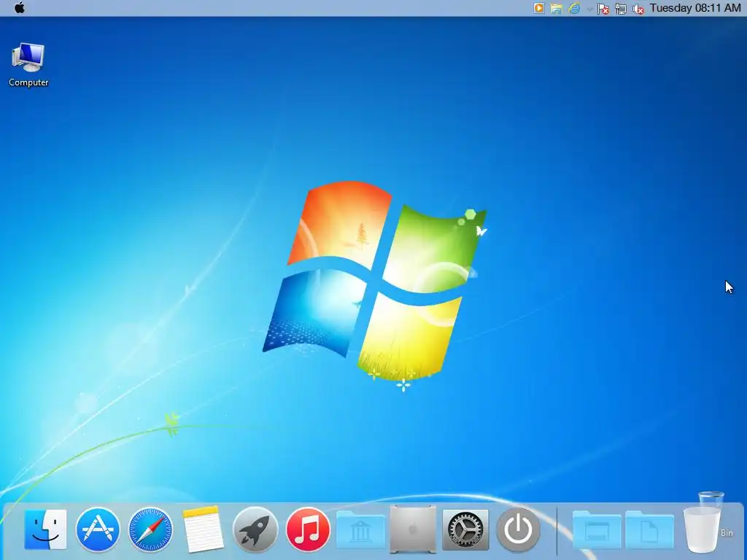
Task: Open the Apple logo menu
Action: coord(20,7)
